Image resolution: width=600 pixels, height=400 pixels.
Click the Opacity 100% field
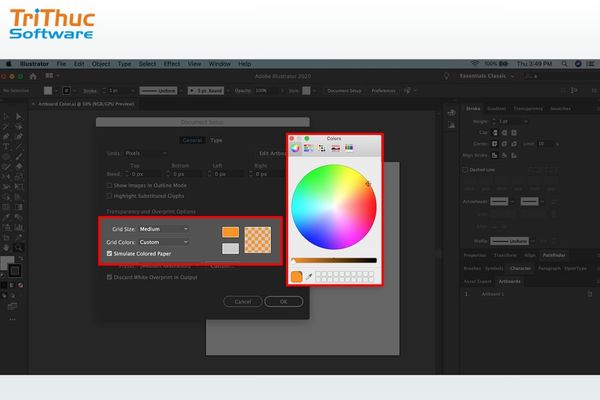pos(266,91)
